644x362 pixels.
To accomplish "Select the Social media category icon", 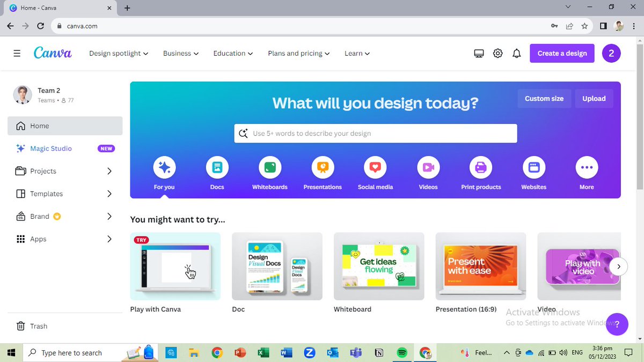I will point(375,168).
